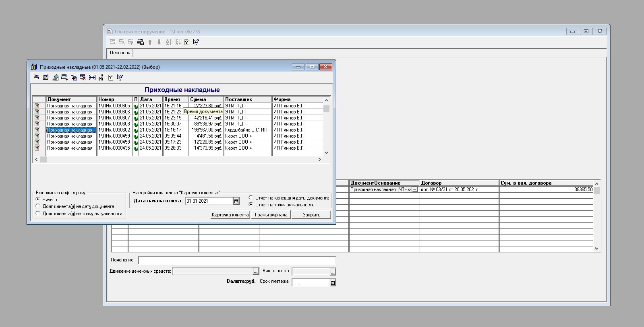Click the save icon in payment order toolbar

click(x=140, y=42)
